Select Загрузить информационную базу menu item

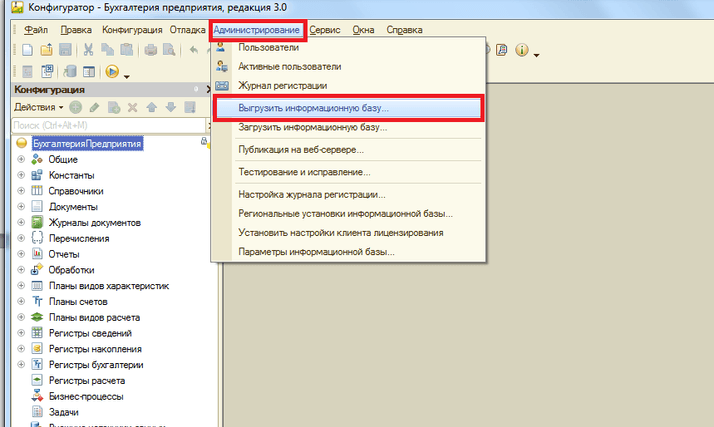[x=312, y=128]
